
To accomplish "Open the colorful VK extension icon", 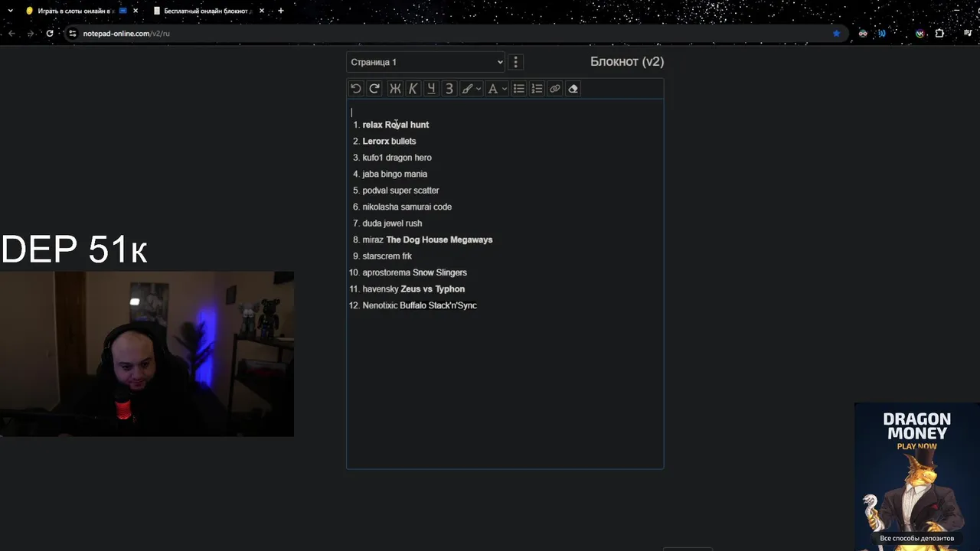I will click(x=920, y=34).
